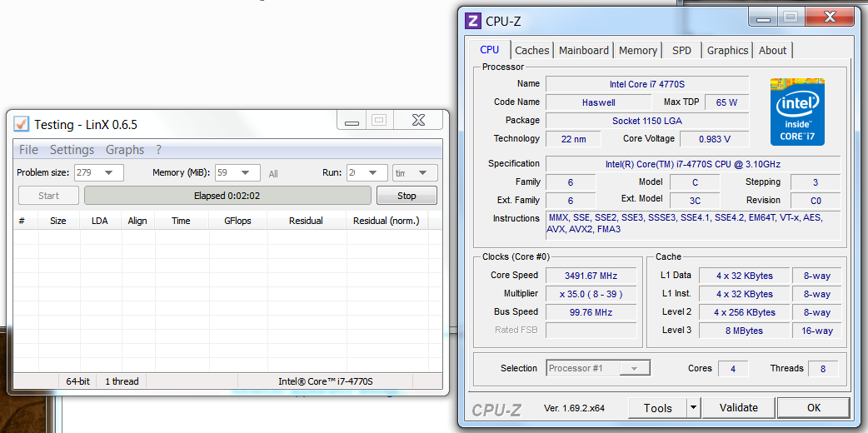Click the Package value Socket 1150 LGA
This screenshot has height=433, width=868.
(x=646, y=121)
